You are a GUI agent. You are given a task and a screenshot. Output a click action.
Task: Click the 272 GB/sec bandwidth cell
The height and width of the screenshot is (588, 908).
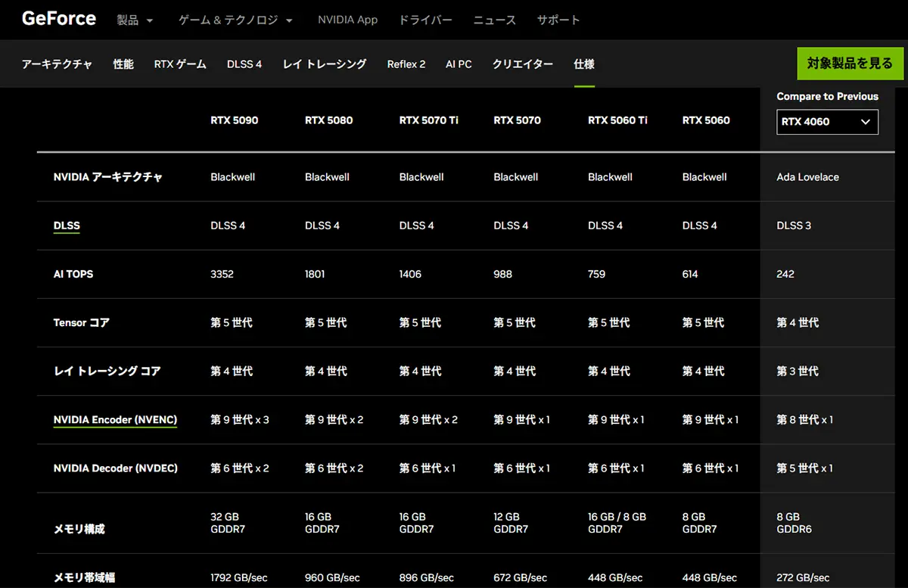click(804, 577)
